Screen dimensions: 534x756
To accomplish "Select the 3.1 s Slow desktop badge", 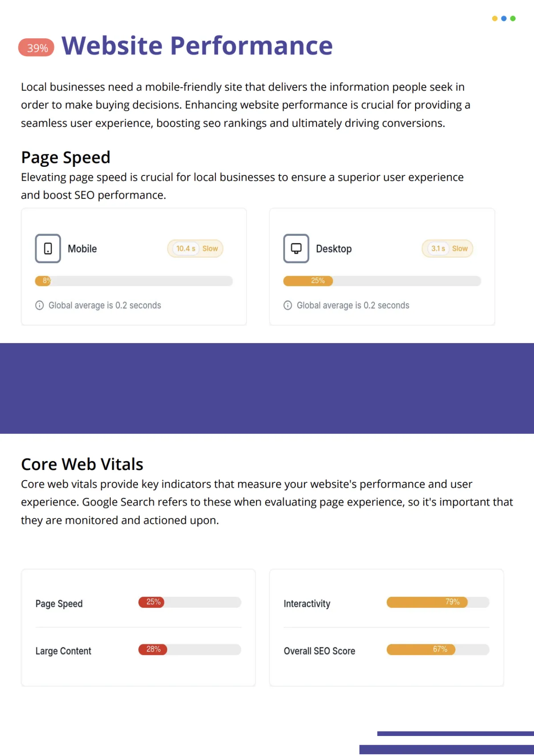I will pyautogui.click(x=448, y=249).
